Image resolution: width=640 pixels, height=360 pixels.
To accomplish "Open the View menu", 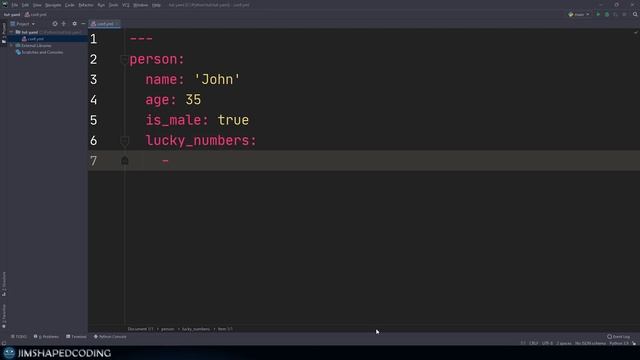I will [x=37, y=5].
